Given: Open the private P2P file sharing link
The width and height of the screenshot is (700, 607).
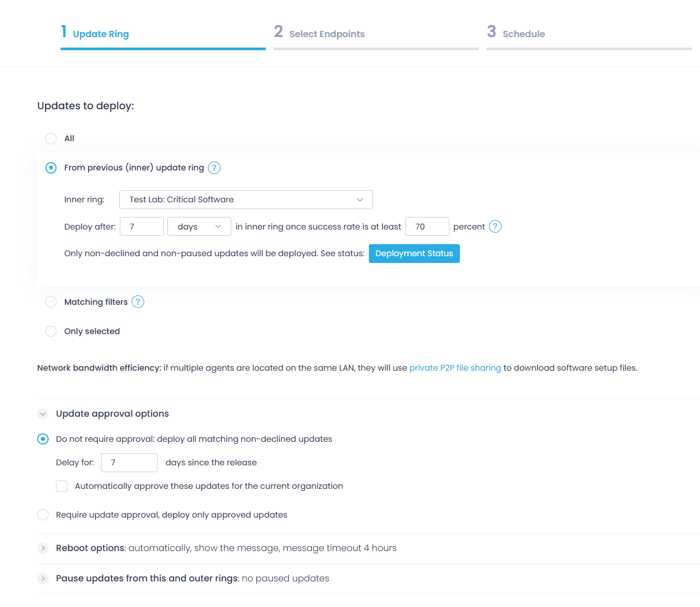Looking at the screenshot, I should 455,368.
